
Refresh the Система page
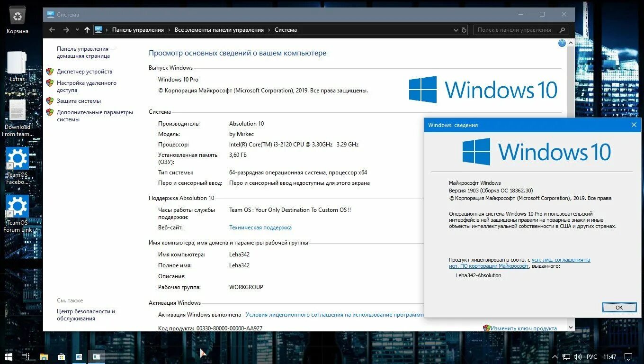[x=464, y=30]
